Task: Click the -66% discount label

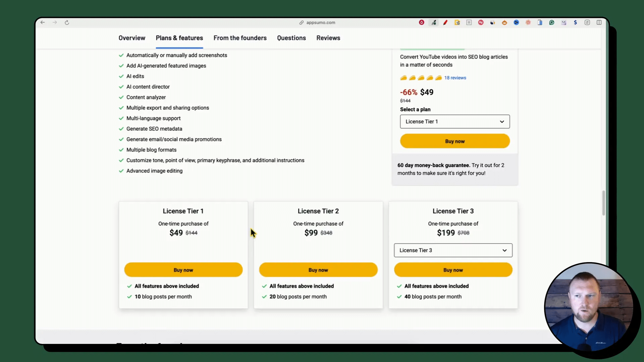Action: click(x=409, y=92)
